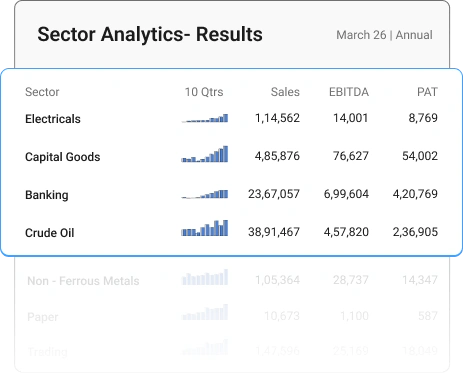This screenshot has height=373, width=463.
Task: Click Crude Oil sales value 38,91,467
Action: click(x=274, y=232)
